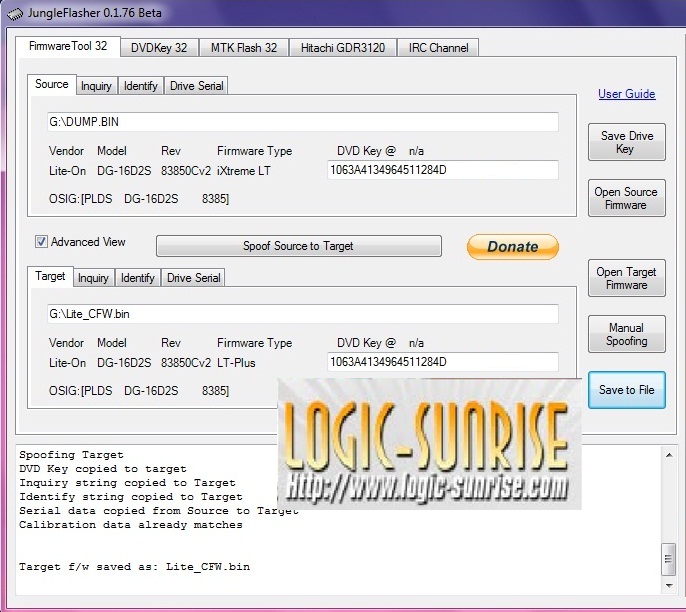Open the Source section's Inquiry tab
The height and width of the screenshot is (612, 686).
pyautogui.click(x=96, y=86)
